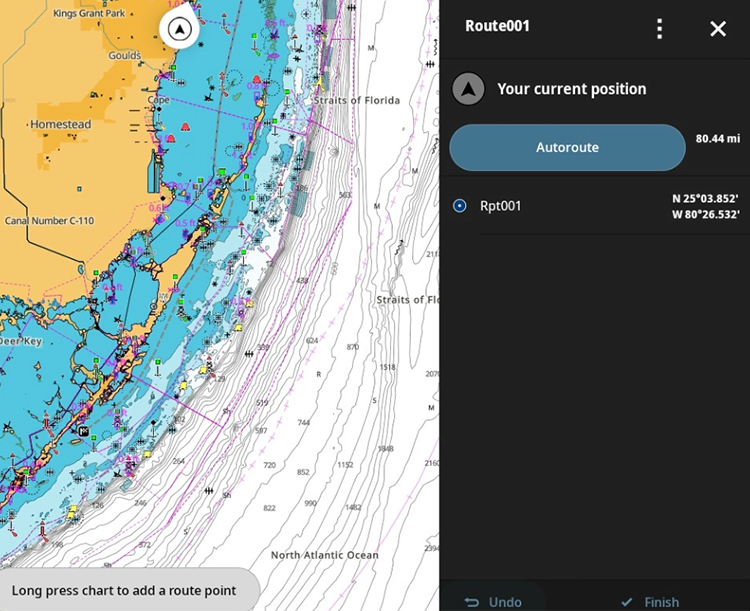Select the Rpt001 route point radio marker
Viewport: 750px width, 611px height.
point(460,206)
